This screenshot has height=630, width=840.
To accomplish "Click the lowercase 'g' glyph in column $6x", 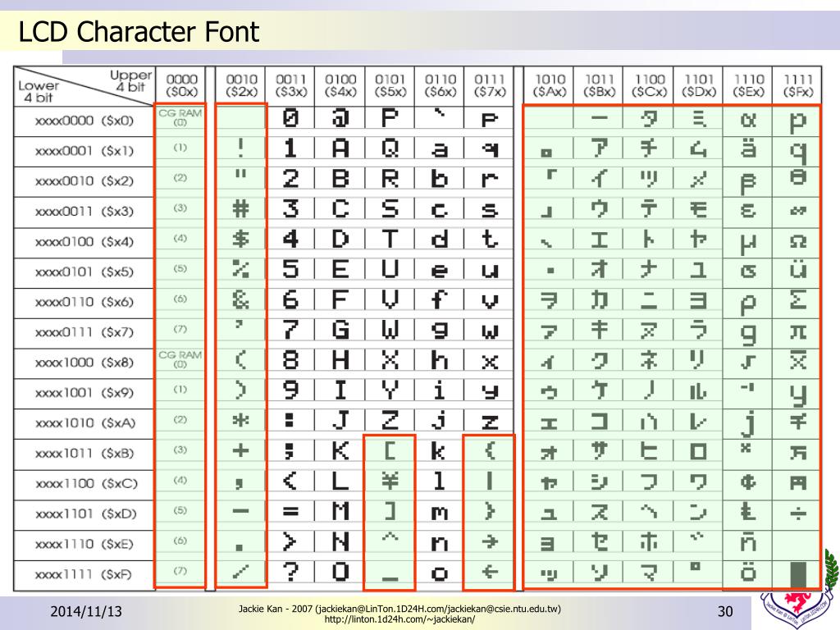I will click(440, 331).
